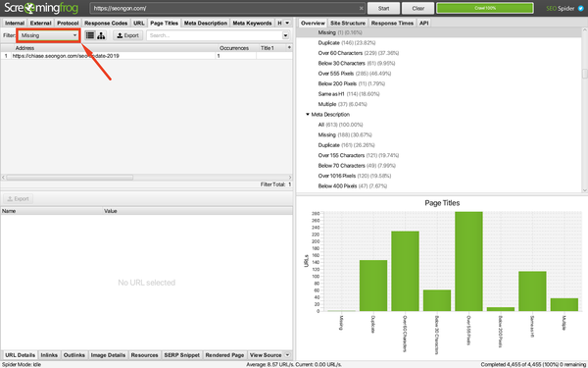Open the View Source bottom tab
This screenshot has height=368, width=588.
266,355
